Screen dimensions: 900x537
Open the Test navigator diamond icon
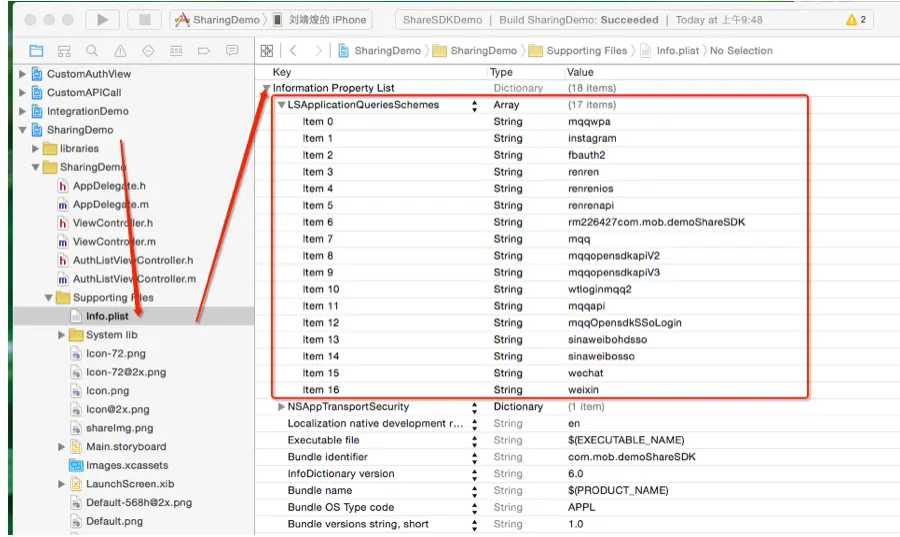(148, 51)
